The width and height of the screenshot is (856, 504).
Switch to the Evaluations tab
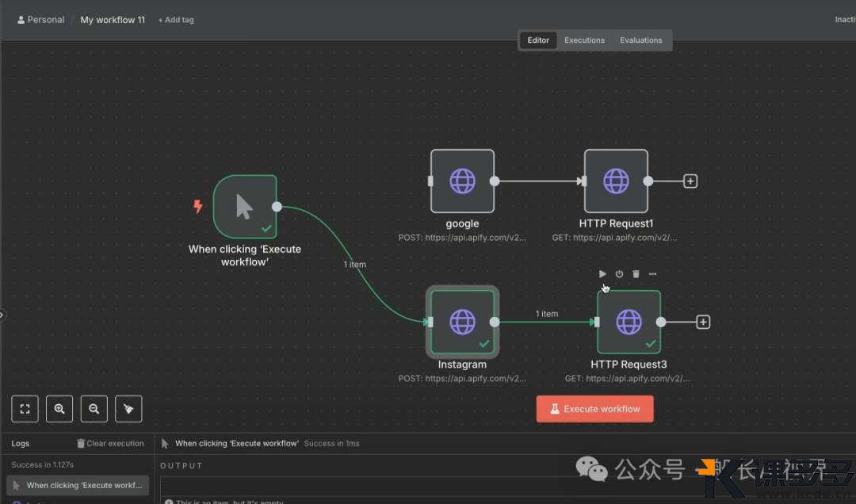640,40
